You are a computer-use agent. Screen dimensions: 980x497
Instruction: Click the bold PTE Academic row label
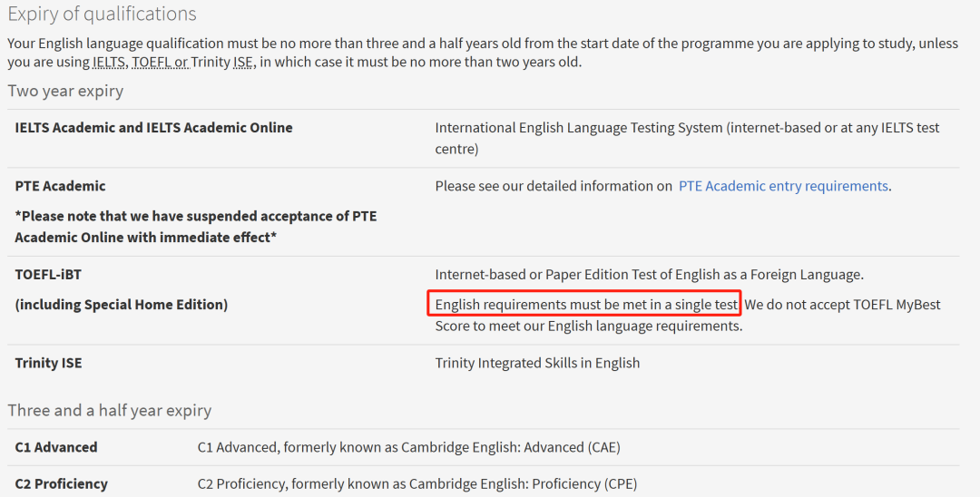(60, 186)
